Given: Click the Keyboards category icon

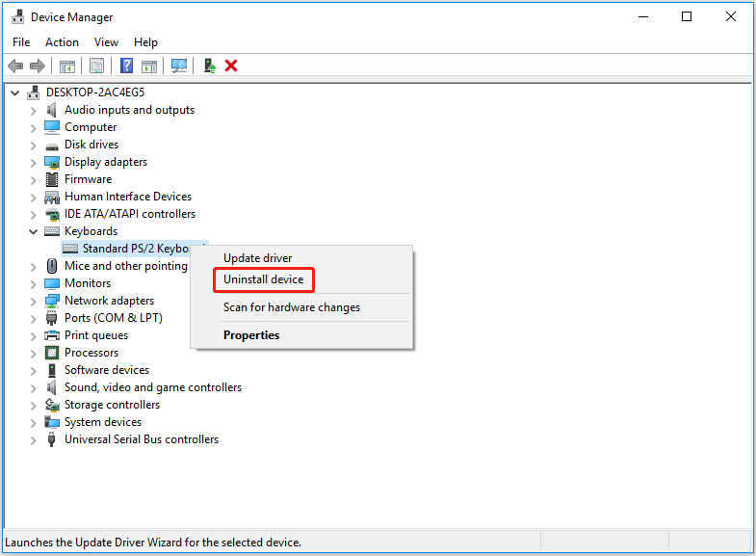Looking at the screenshot, I should [52, 231].
